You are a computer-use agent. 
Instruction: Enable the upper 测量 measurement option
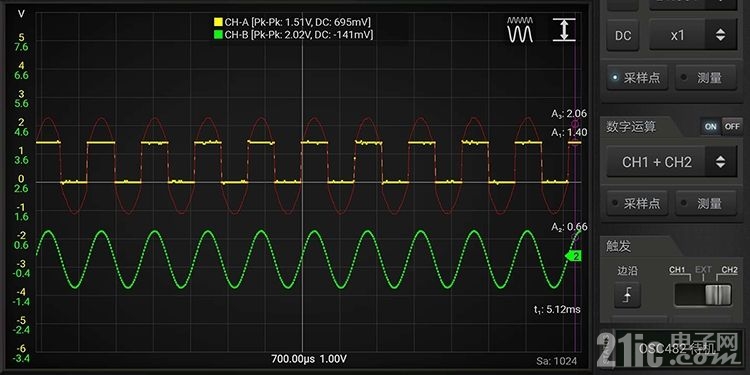click(706, 78)
